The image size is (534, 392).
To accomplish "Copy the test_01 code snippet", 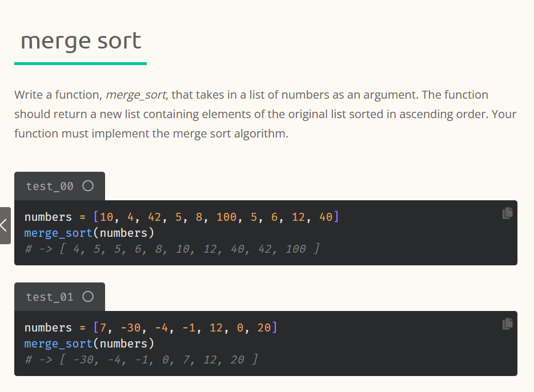I will click(507, 324).
